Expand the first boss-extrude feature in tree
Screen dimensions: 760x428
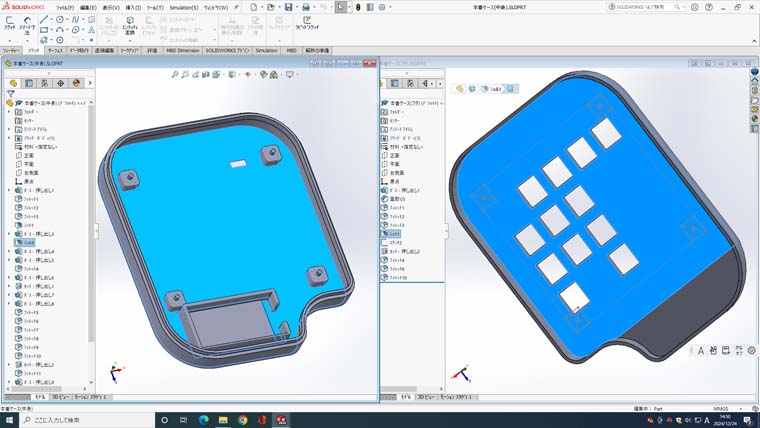tap(9, 189)
